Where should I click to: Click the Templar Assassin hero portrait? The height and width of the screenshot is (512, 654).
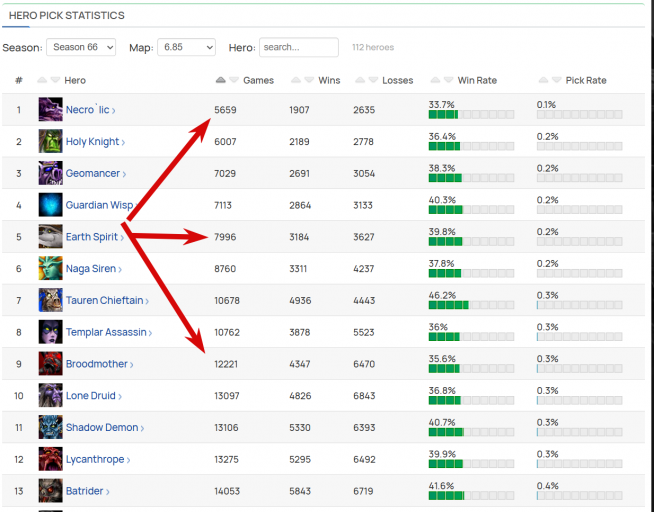[50, 332]
